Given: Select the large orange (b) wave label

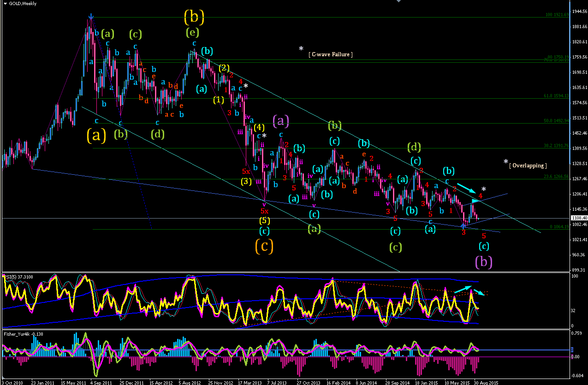Looking at the screenshot, I should [194, 17].
